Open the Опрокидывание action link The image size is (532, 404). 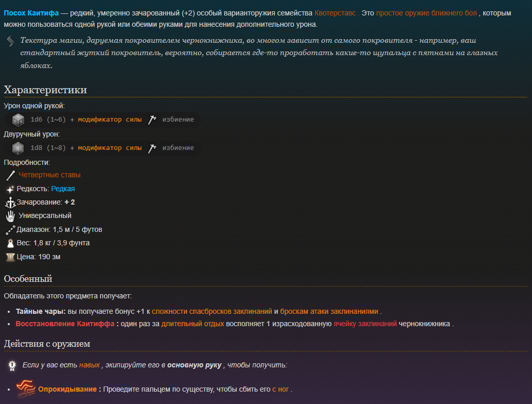(67, 390)
